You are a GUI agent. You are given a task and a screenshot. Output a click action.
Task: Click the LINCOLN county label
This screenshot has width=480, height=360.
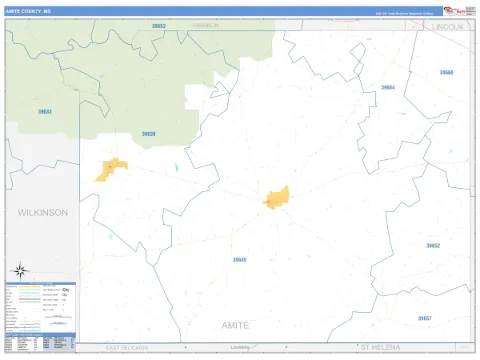(x=447, y=27)
